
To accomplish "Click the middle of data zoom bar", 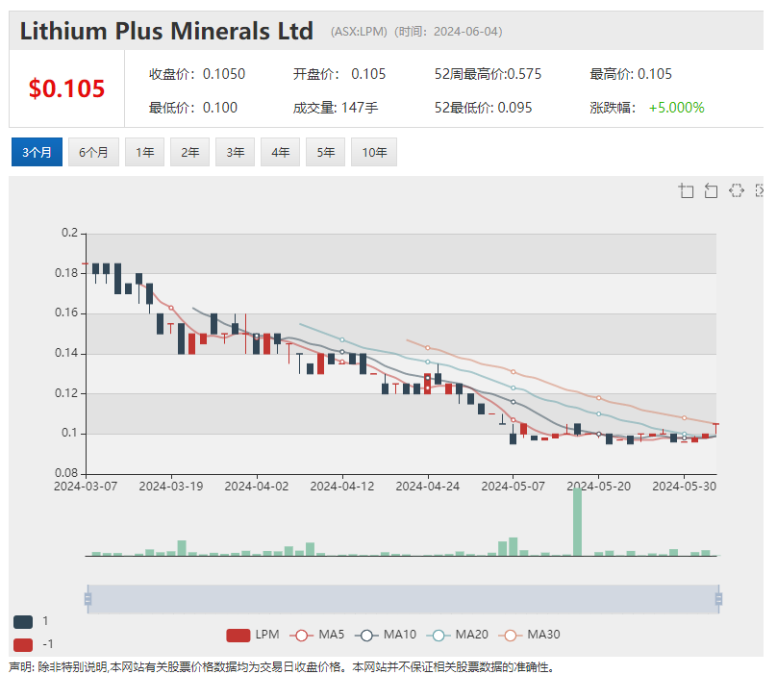I will 403,599.
